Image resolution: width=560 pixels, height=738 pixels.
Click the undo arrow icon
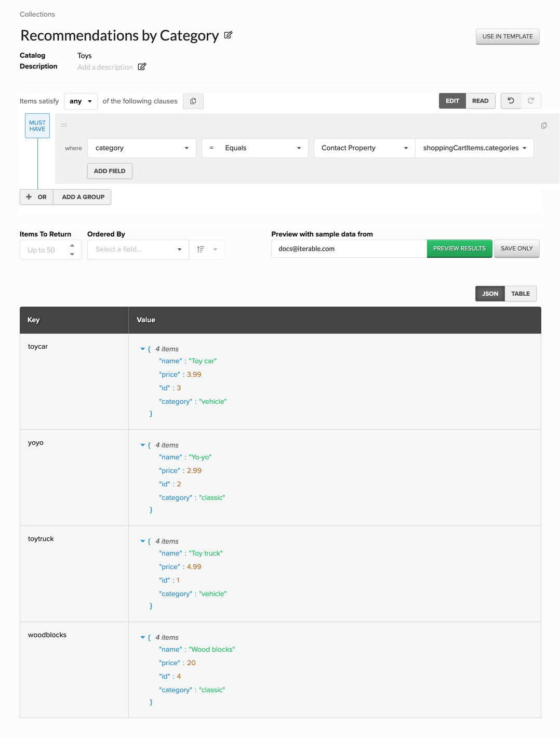[511, 101]
